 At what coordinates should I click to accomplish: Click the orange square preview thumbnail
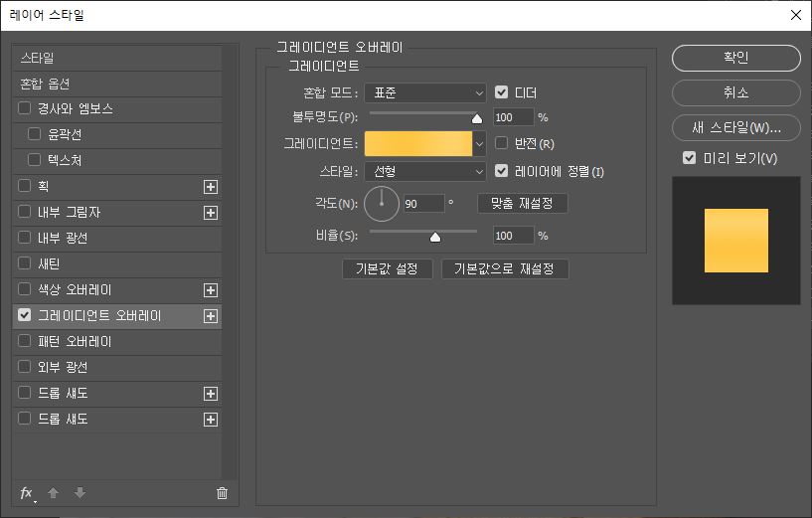coord(735,241)
